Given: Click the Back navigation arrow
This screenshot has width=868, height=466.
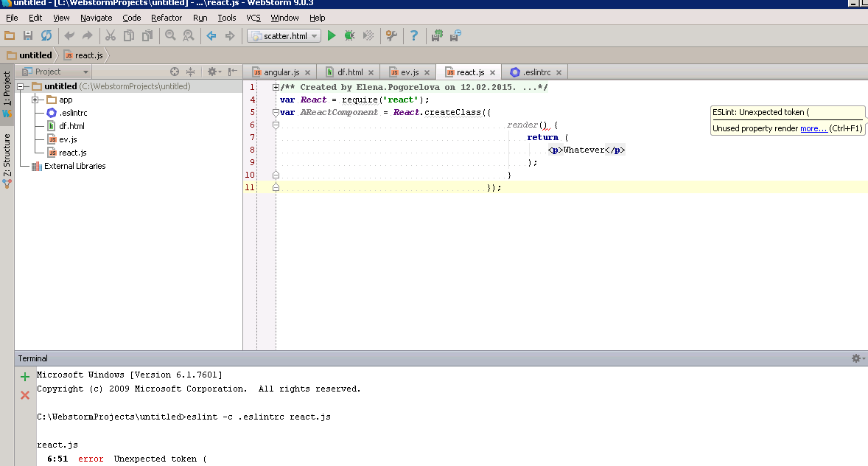Looking at the screenshot, I should [x=211, y=36].
